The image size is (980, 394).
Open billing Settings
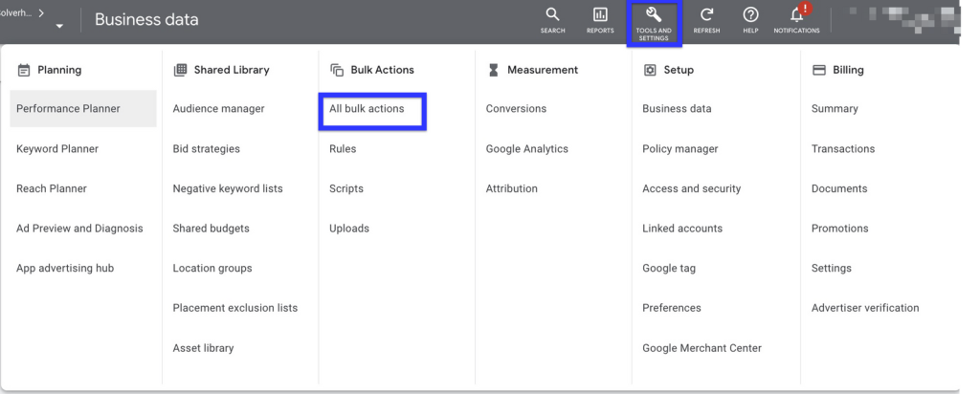(832, 269)
